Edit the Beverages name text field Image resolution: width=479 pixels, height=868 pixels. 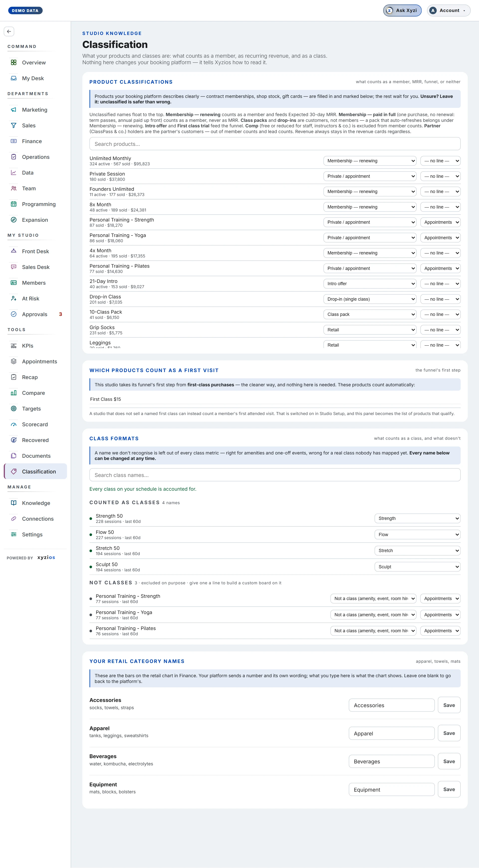tap(391, 762)
